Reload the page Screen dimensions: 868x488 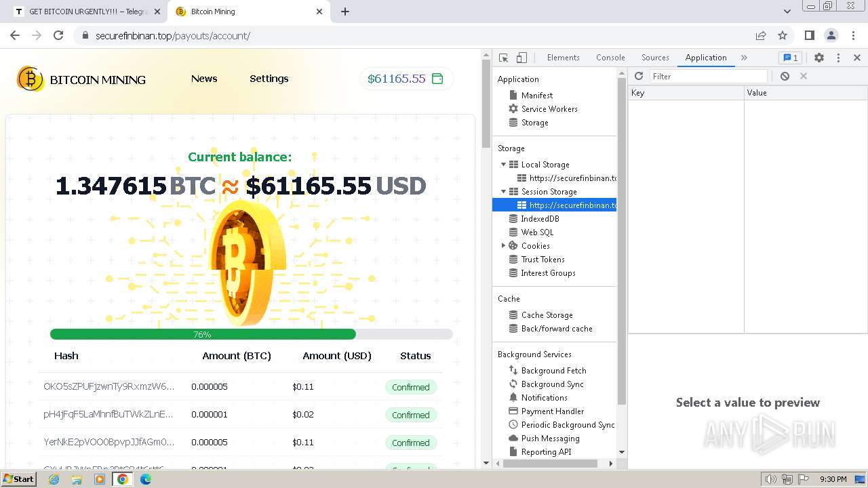(58, 35)
